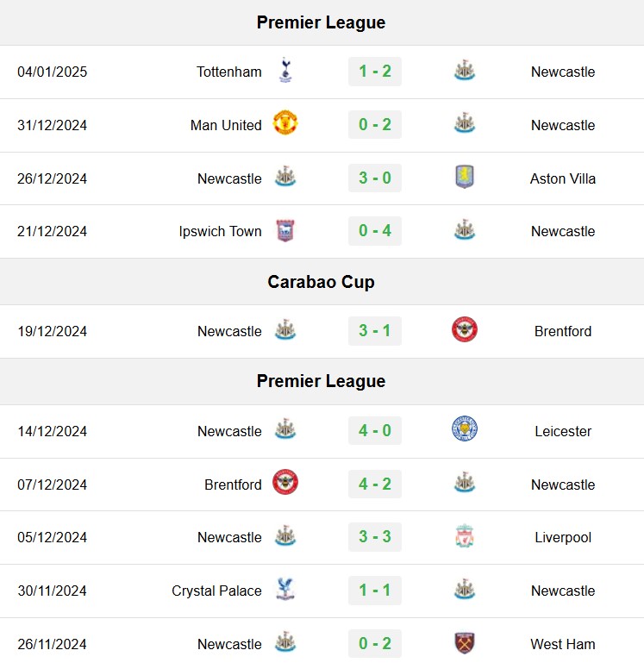Screen dimensions: 644x669
Task: Open the Aston Villa team name
Action: [x=562, y=178]
